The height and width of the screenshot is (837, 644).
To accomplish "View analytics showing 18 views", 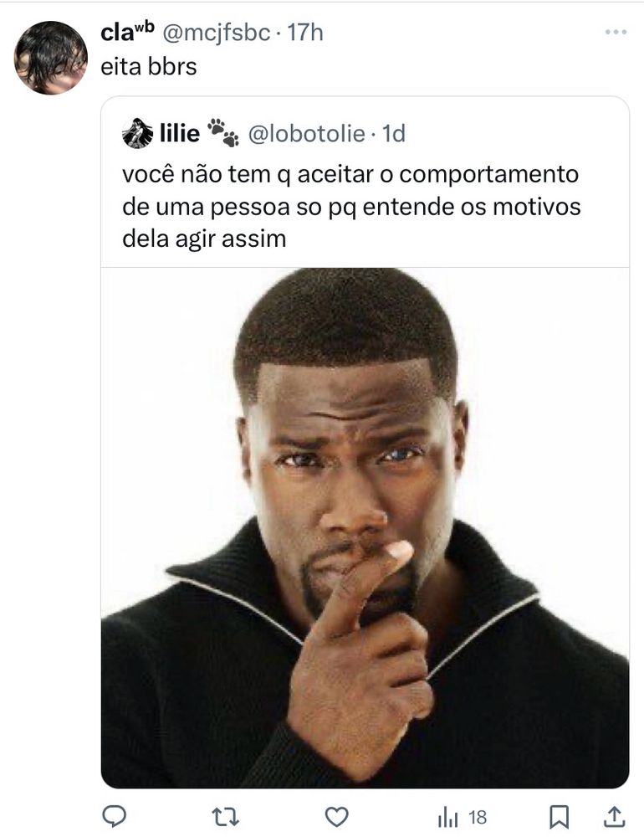I will pyautogui.click(x=462, y=817).
